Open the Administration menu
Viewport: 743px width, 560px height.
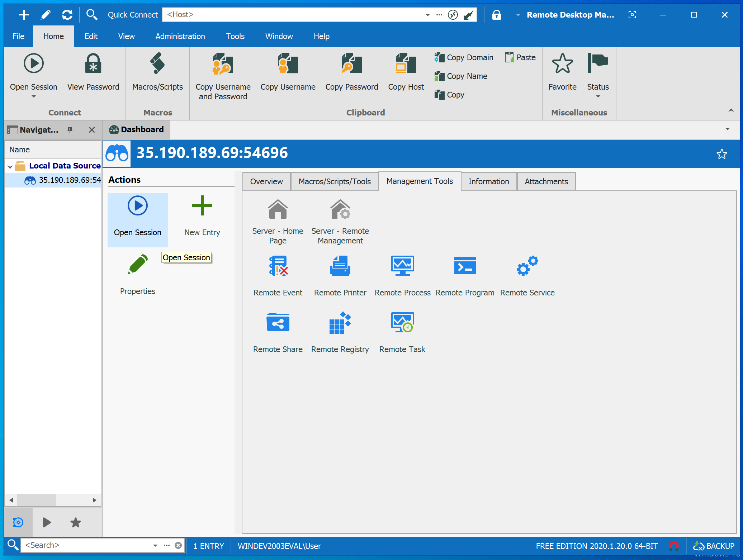180,36
